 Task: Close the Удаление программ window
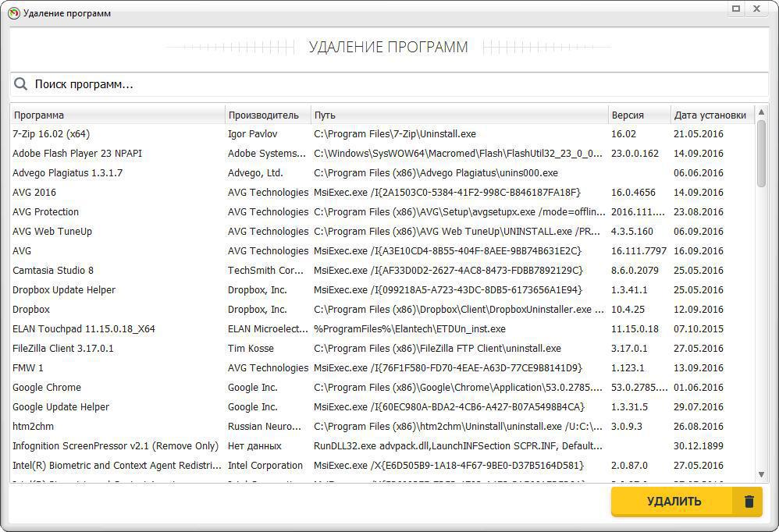click(756, 9)
